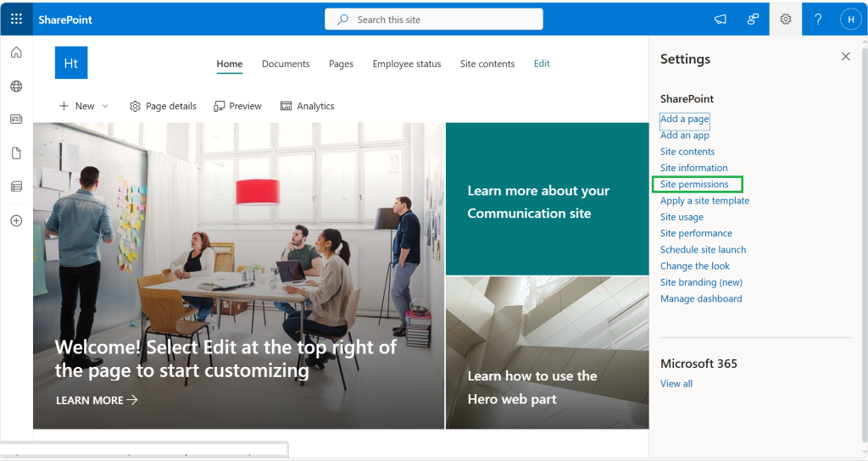Image resolution: width=868 pixels, height=461 pixels.
Task: Click the plus Create icon in left rail
Action: coord(17,221)
